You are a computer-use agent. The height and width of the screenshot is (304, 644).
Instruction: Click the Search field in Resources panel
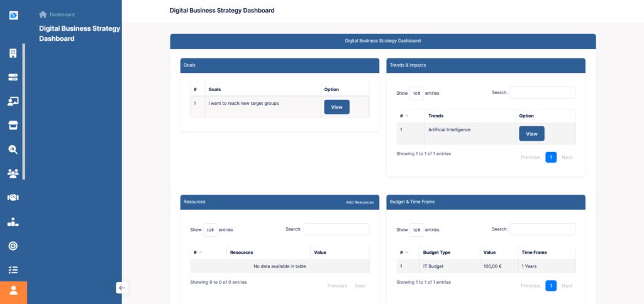coord(336,229)
